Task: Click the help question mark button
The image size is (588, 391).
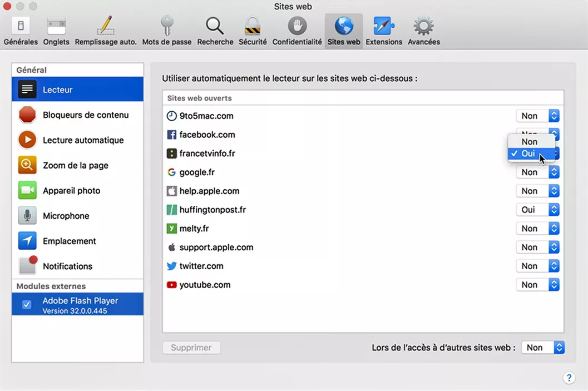Action: pos(569,378)
